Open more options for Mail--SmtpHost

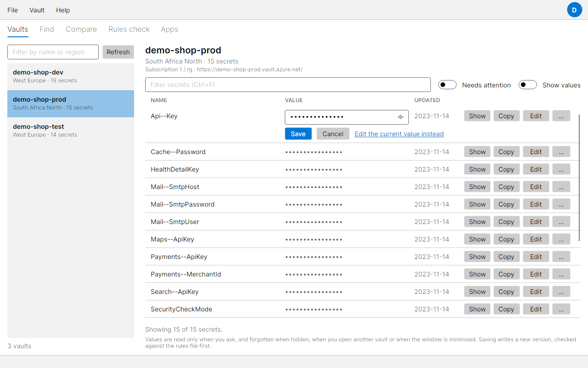click(x=561, y=187)
